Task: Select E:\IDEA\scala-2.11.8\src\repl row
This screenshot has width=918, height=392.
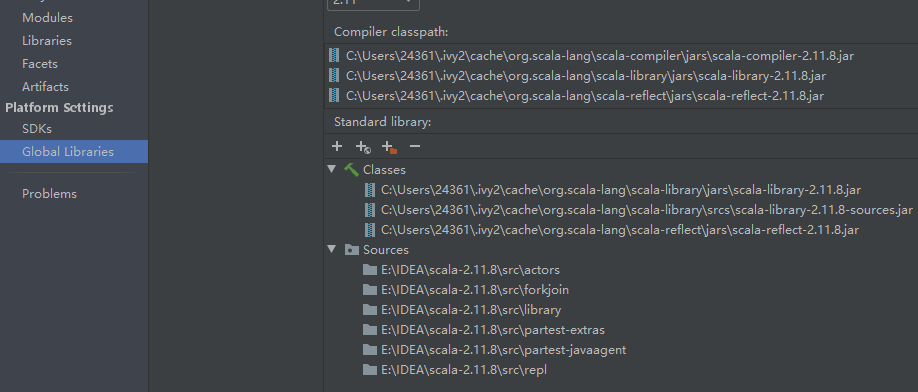Action: tap(464, 370)
